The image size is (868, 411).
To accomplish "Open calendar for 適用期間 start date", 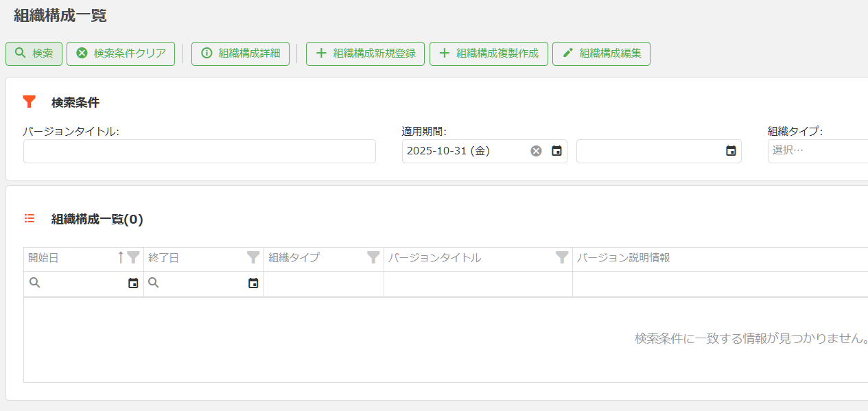I will pyautogui.click(x=557, y=151).
